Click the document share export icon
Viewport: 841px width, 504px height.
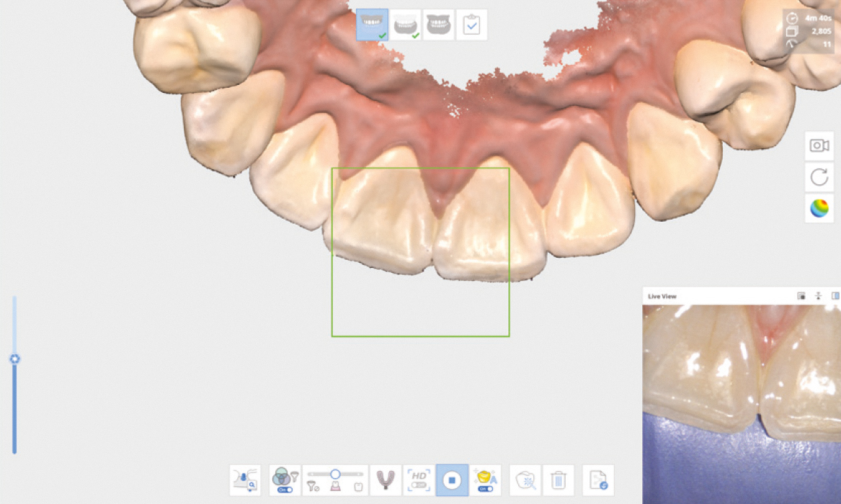pyautogui.click(x=598, y=480)
